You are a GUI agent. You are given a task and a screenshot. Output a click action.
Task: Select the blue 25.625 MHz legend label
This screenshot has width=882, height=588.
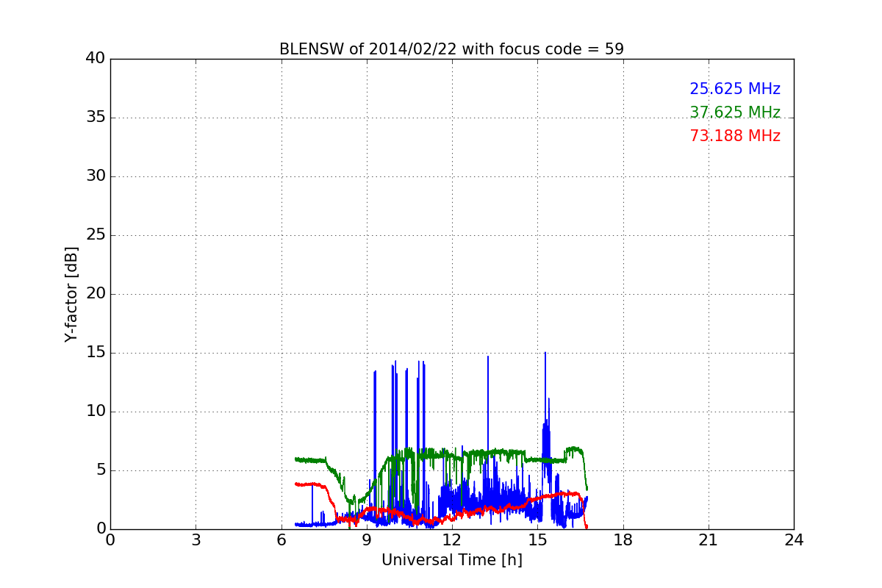click(x=735, y=89)
